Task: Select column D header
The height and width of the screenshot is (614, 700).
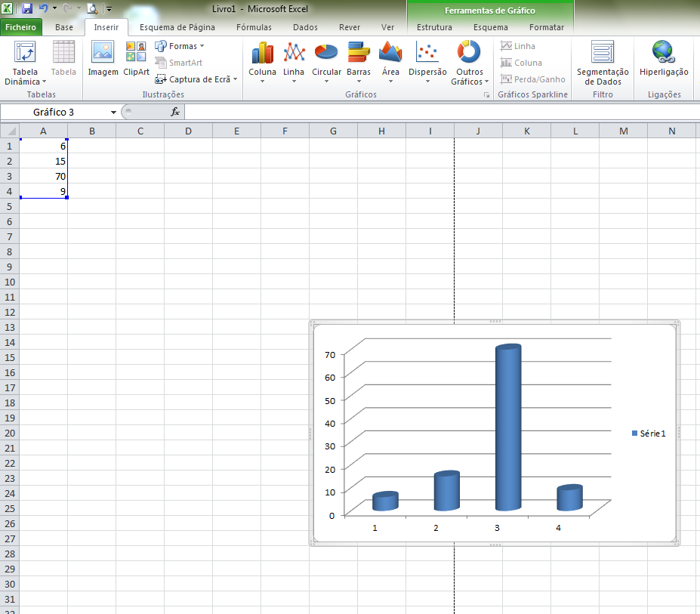Action: (188, 131)
